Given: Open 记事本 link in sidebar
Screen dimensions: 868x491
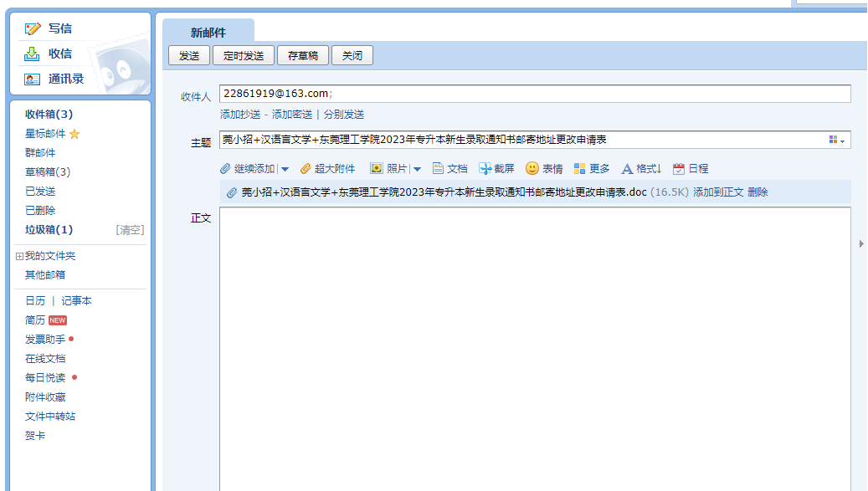Looking at the screenshot, I should click(x=76, y=301).
